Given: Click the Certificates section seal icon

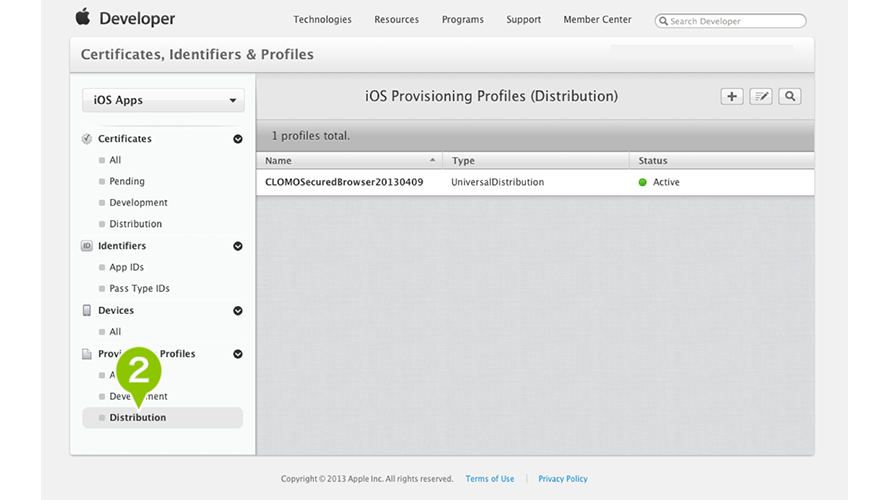Looking at the screenshot, I should pos(87,139).
